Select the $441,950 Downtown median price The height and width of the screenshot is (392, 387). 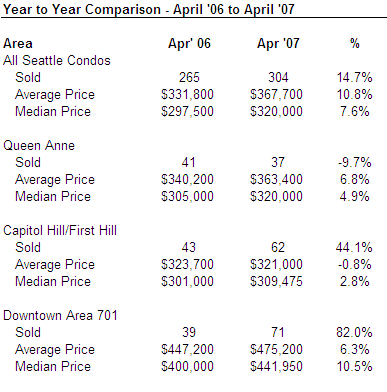coord(276,366)
